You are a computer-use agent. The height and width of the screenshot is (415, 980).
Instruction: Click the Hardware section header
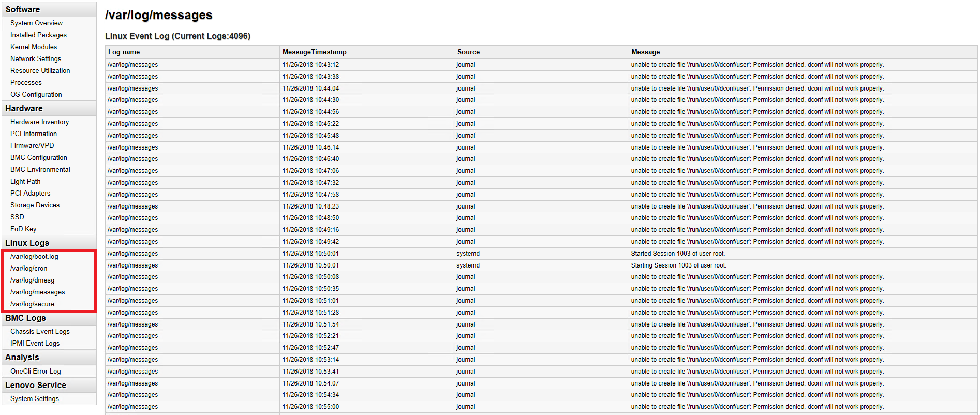(x=49, y=108)
